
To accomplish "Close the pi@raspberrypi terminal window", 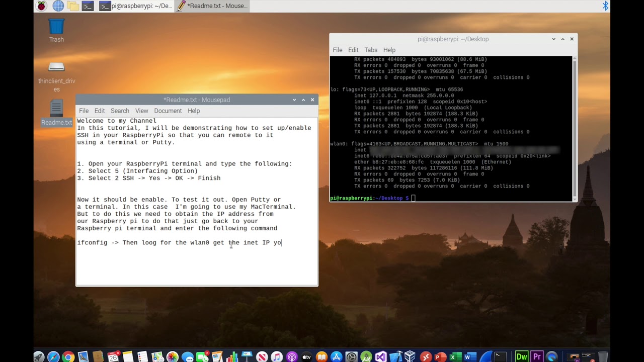I will pos(572,39).
